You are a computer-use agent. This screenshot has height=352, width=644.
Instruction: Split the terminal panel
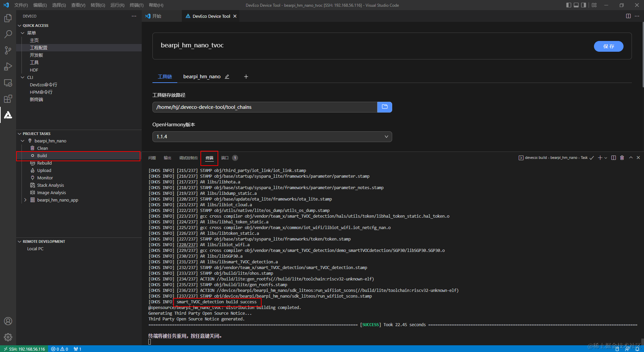614,158
